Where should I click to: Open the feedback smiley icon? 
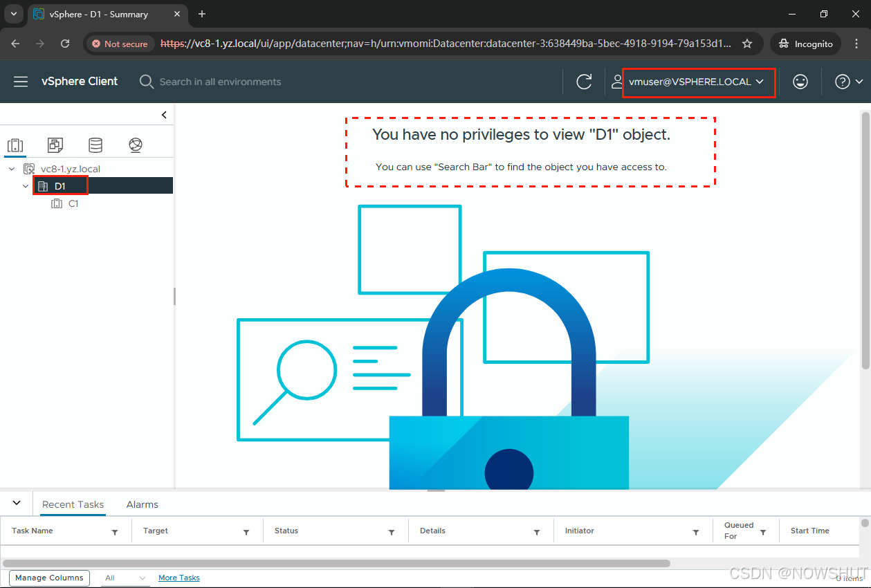click(800, 82)
